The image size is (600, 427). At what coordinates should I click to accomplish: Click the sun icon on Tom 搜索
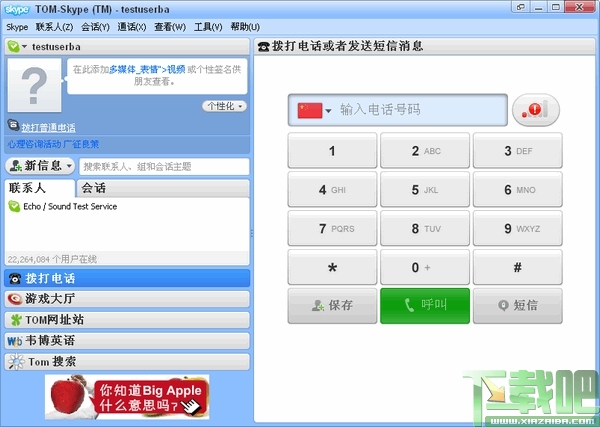(16, 362)
